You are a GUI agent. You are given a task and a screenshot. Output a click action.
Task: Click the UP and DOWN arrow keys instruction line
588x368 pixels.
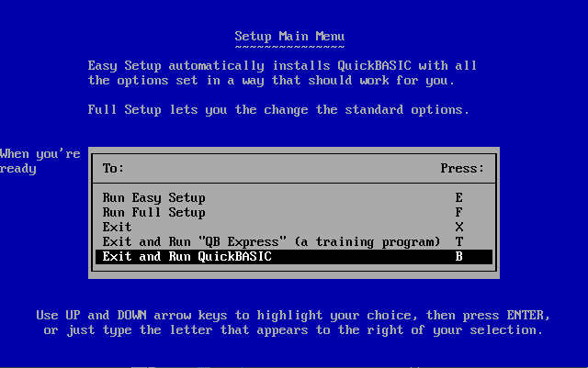click(293, 315)
